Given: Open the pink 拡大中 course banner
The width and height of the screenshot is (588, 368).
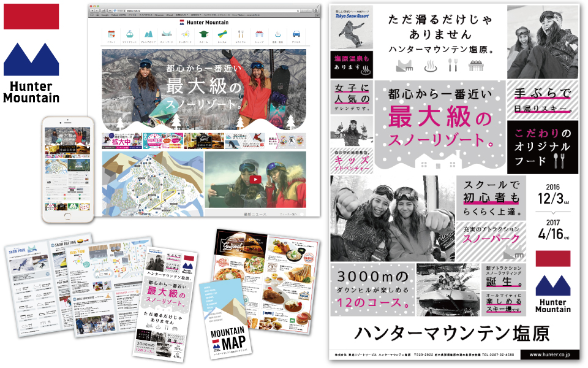Looking at the screenshot, I should [122, 141].
